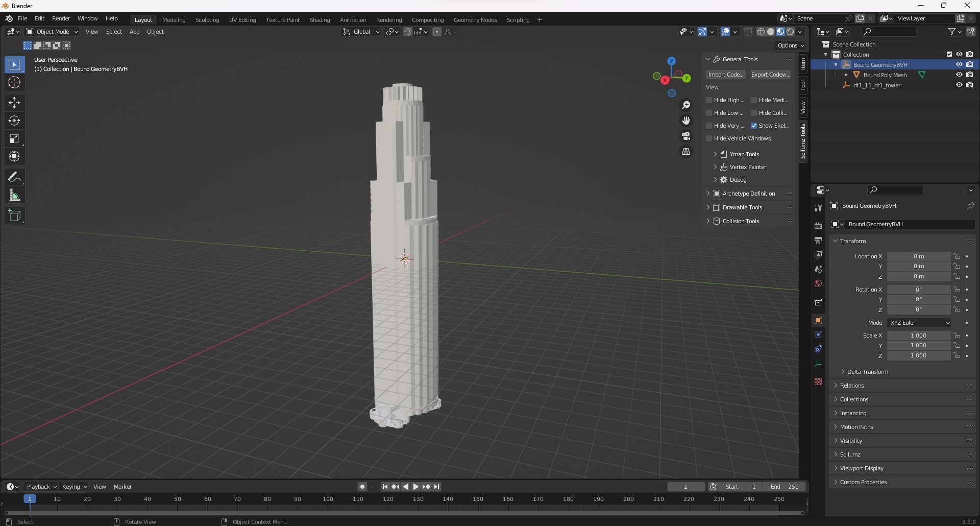980x526 pixels.
Task: Enable Hide Medi... checkbox
Action: tap(754, 100)
